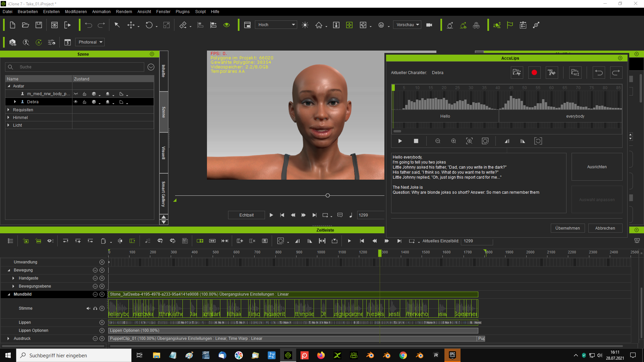644x362 pixels.
Task: Click AccuLips waveform horizontal scrollbar
Action: click(397, 131)
